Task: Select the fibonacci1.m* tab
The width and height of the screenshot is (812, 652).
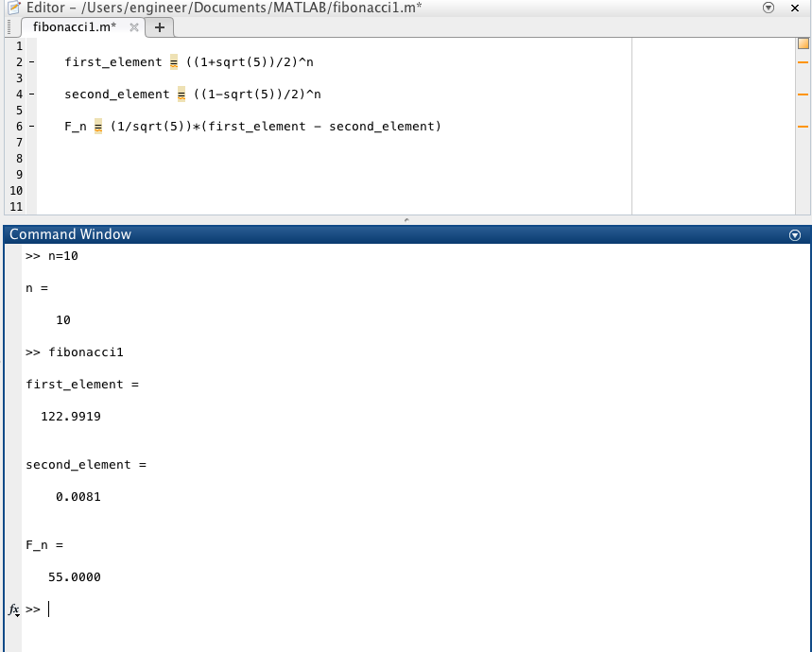Action: coord(74,27)
